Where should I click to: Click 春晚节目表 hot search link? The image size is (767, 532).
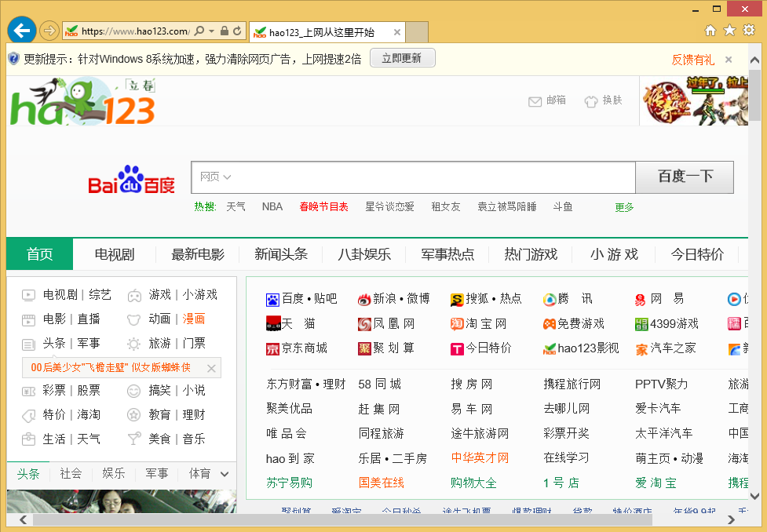point(323,207)
